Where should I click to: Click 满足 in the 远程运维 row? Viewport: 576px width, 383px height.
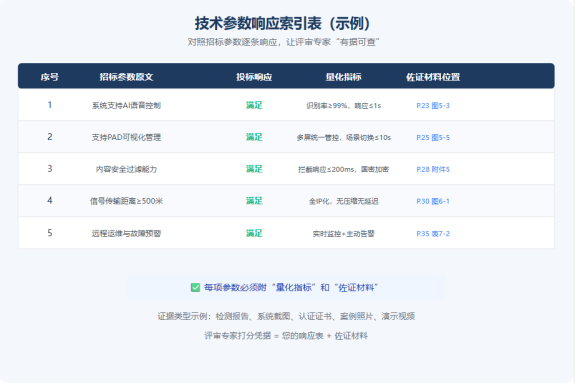[254, 233]
